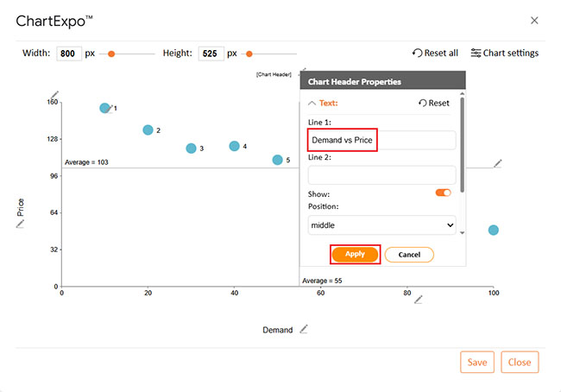Image resolution: width=561 pixels, height=392 pixels.
Task: Select data point labeled 4
Action: point(235,146)
